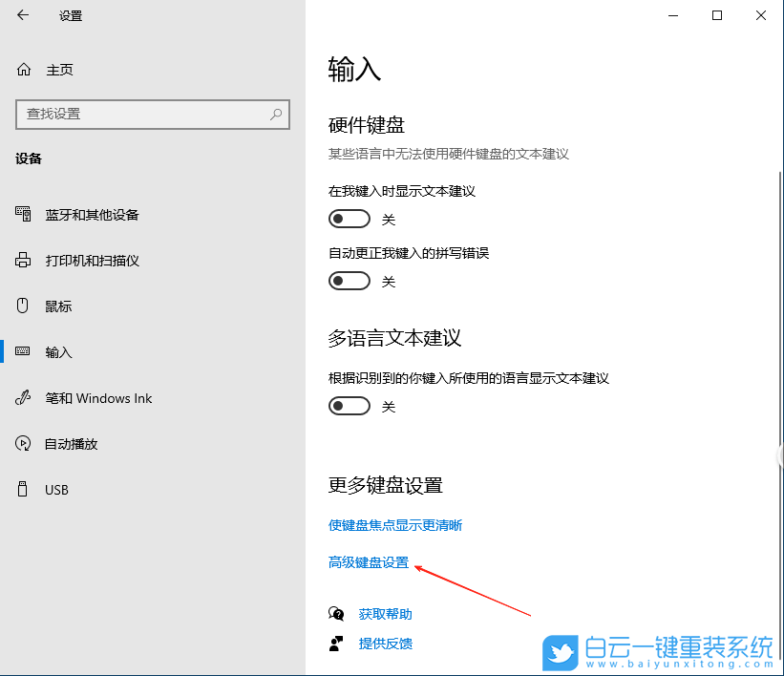Select the 输入 keyboard icon
The height and width of the screenshot is (676, 784).
21,351
